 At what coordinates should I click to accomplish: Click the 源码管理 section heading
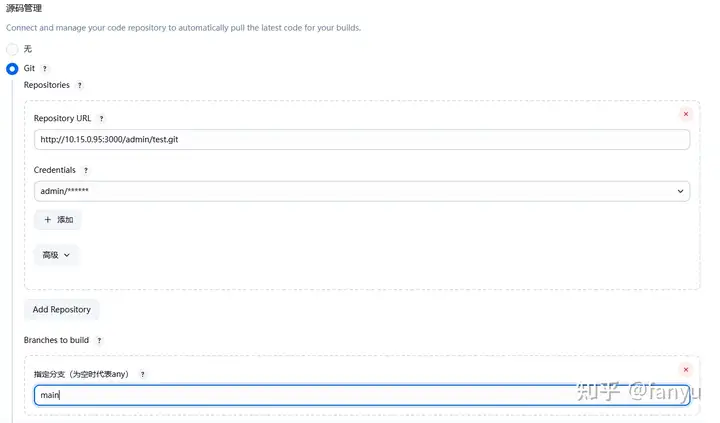click(24, 8)
